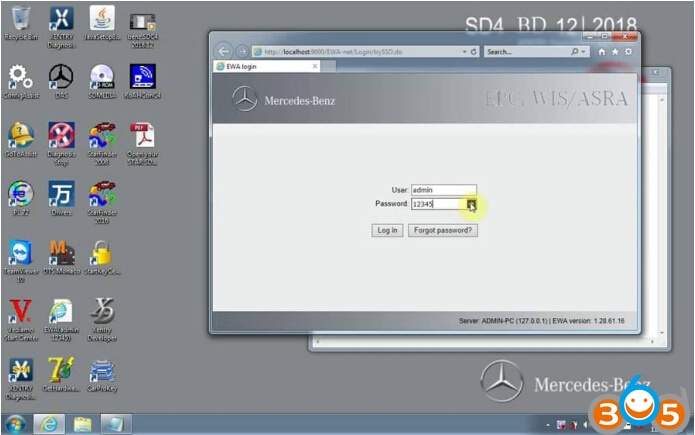Launch the DAS Mercedes star shortcut
The image size is (695, 435).
click(61, 82)
